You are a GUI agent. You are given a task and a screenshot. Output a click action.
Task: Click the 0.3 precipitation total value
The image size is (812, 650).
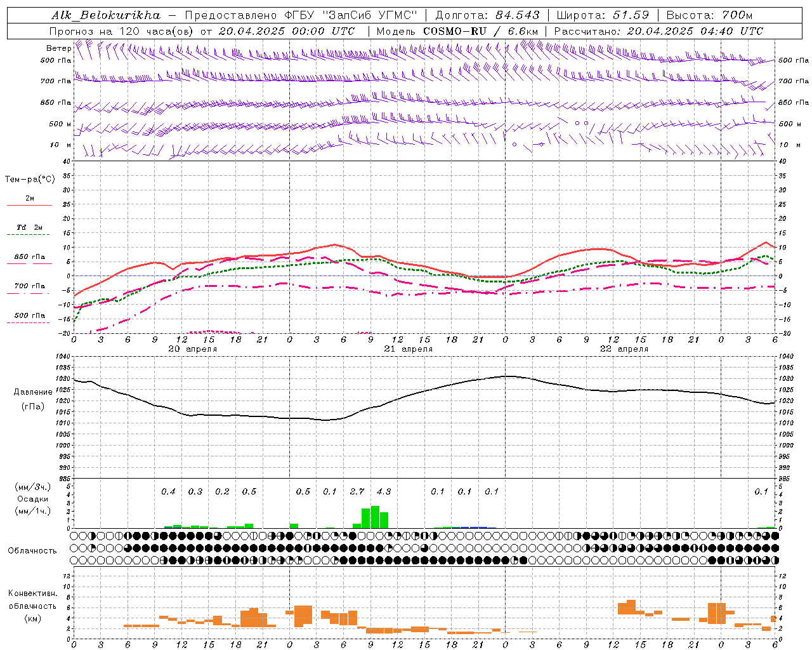click(x=195, y=491)
